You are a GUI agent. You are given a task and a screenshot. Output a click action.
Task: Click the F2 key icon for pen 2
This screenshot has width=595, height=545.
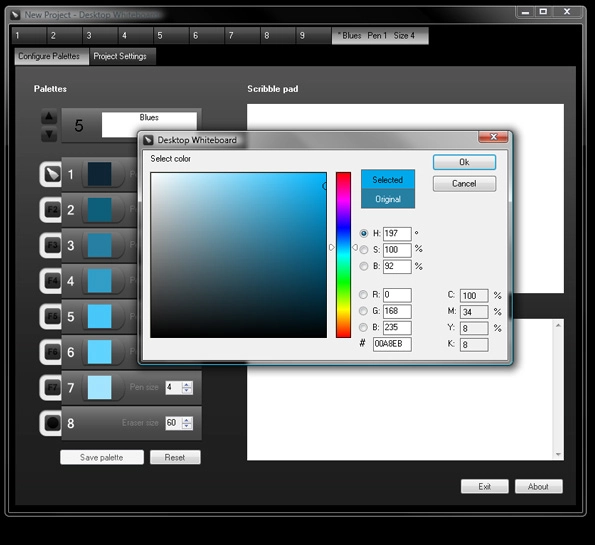coord(52,210)
